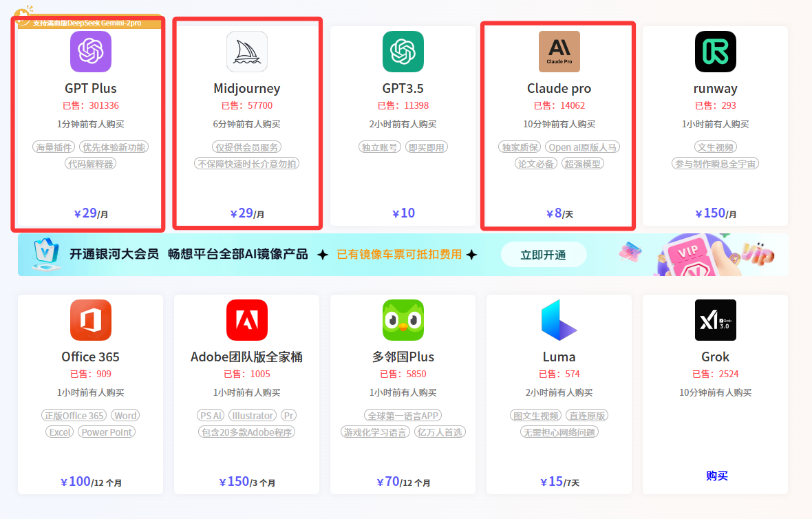
Task: Click the Illustrator tag
Action: tap(253, 416)
